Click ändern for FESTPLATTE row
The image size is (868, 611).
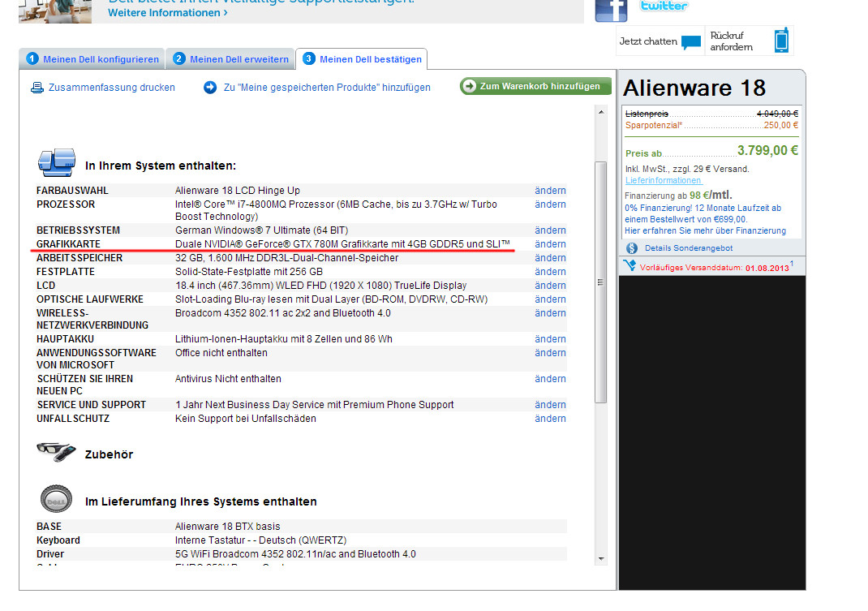[550, 272]
